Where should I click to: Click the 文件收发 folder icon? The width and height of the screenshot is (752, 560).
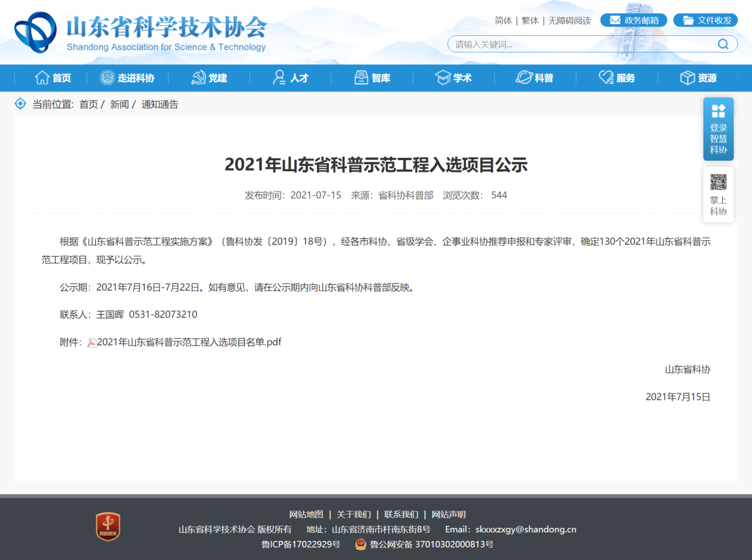(687, 20)
